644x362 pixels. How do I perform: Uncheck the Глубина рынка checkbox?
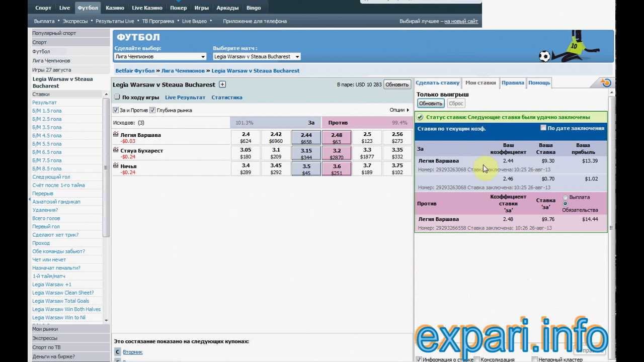(x=152, y=110)
